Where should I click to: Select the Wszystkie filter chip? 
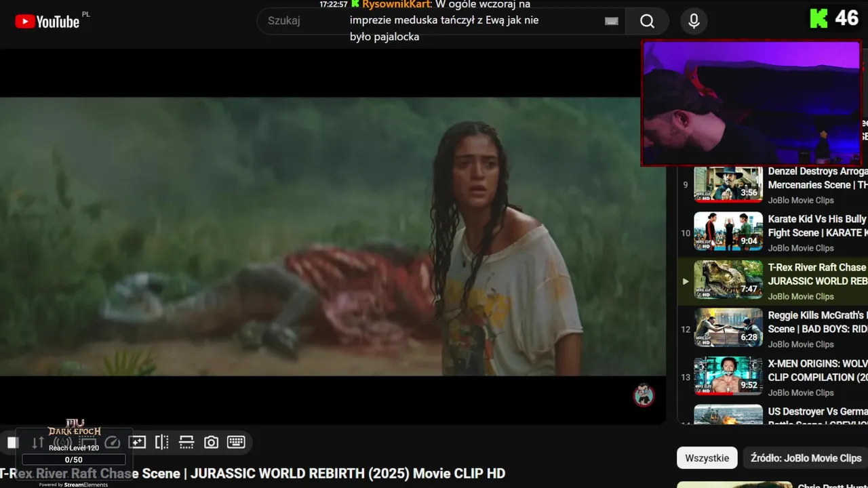click(707, 458)
